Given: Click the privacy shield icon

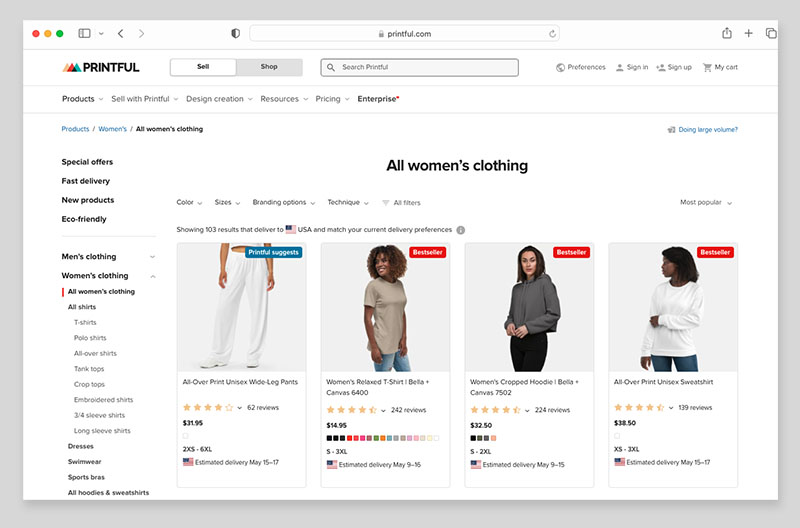Looking at the screenshot, I should tap(235, 33).
